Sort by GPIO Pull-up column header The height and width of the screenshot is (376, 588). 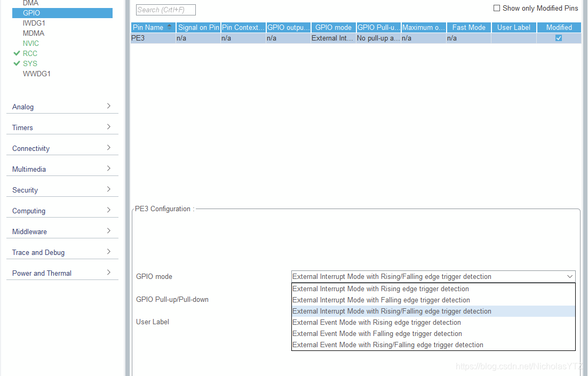tap(379, 27)
